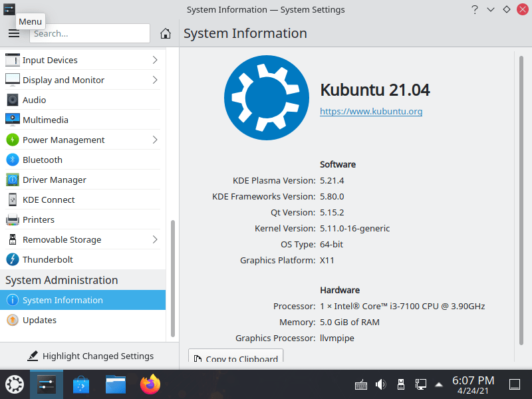Open the Audio settings entry
The image size is (532, 399).
[x=82, y=100]
